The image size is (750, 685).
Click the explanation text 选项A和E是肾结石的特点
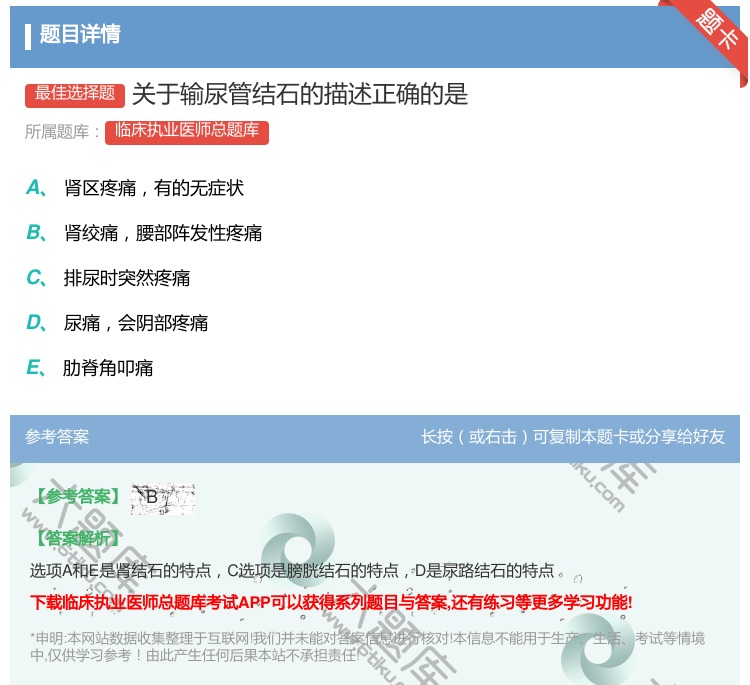tap(121, 570)
